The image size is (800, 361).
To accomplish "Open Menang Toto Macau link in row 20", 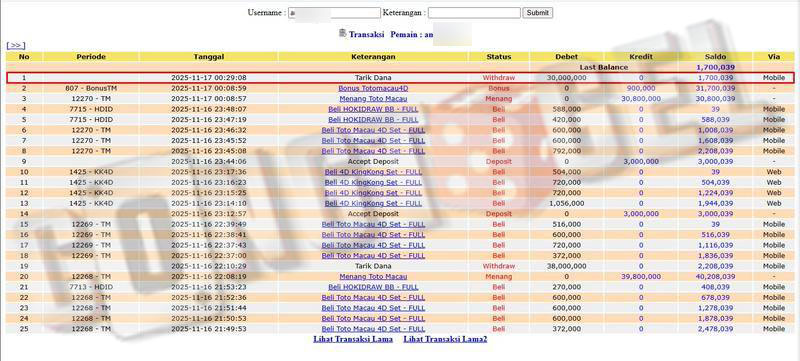I will (x=373, y=276).
